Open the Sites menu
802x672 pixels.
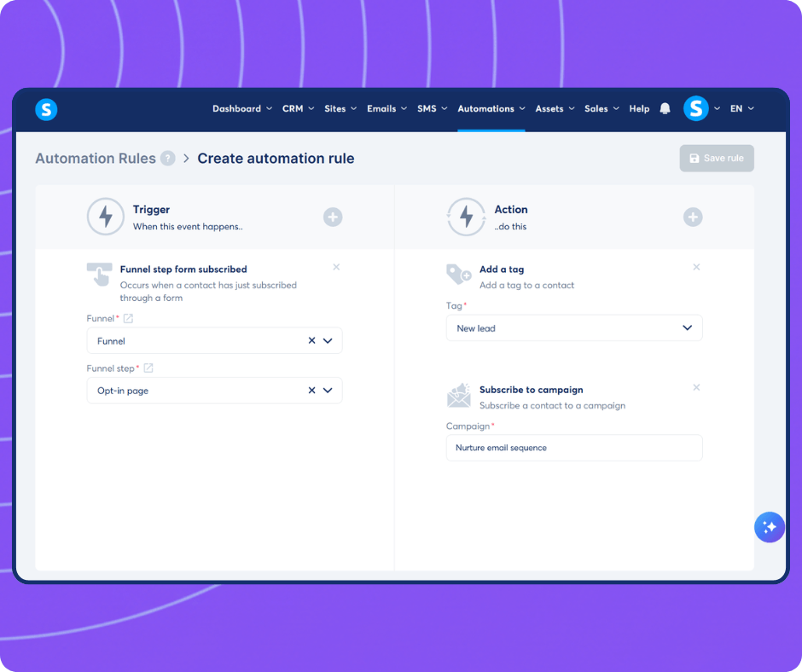(x=340, y=108)
